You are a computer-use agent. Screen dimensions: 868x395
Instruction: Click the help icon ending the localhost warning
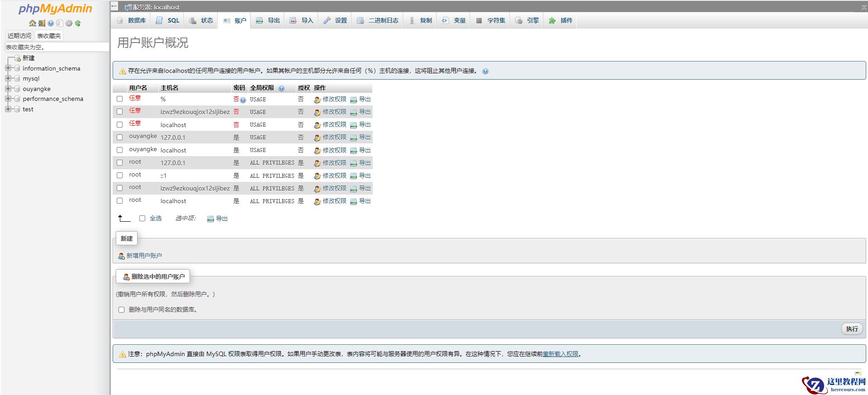tap(485, 71)
